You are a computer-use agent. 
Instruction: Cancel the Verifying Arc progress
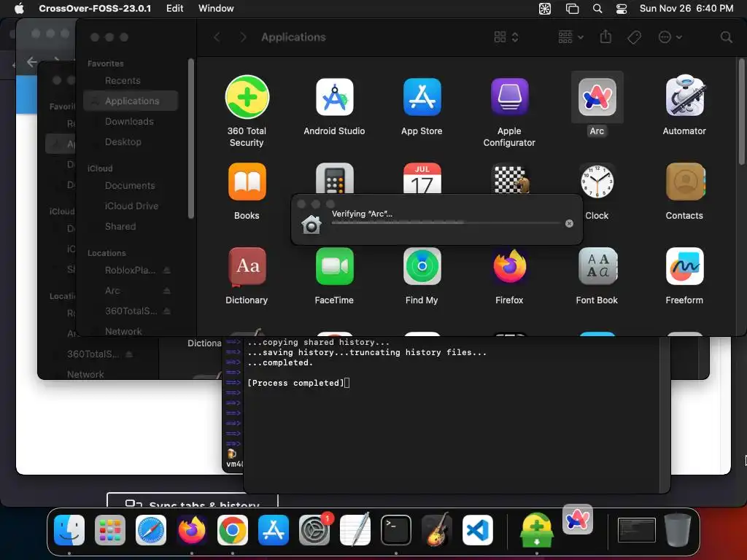pos(569,223)
